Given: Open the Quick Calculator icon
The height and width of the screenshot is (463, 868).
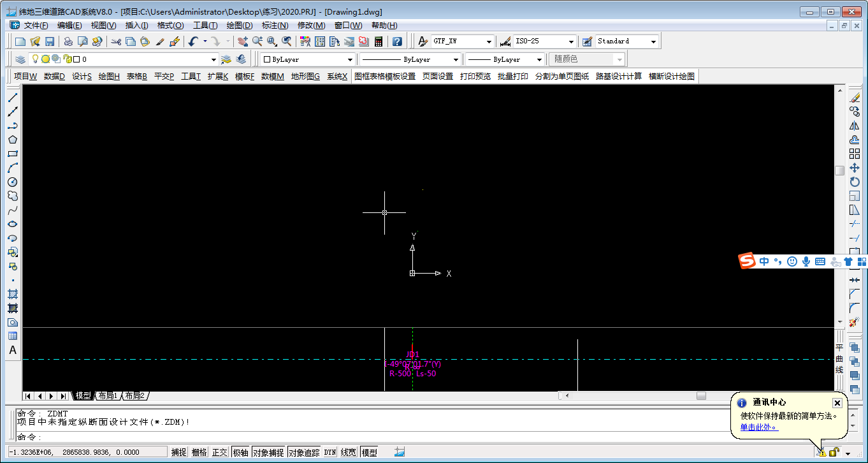Looking at the screenshot, I should [379, 41].
